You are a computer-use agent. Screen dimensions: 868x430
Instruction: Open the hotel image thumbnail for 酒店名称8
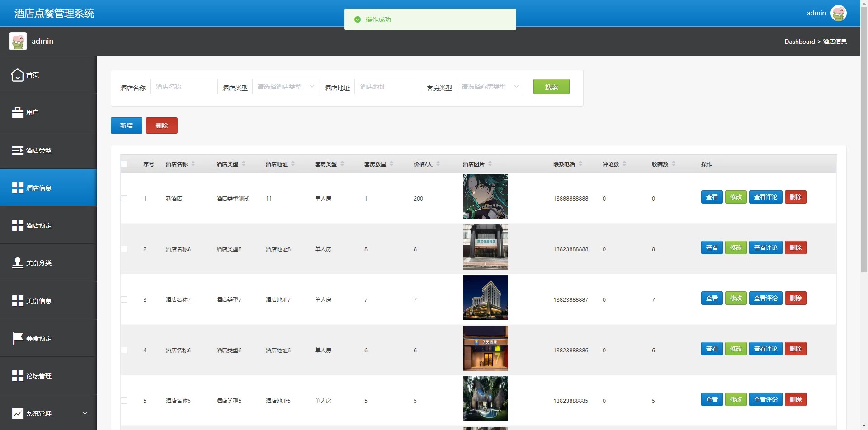[x=486, y=247]
